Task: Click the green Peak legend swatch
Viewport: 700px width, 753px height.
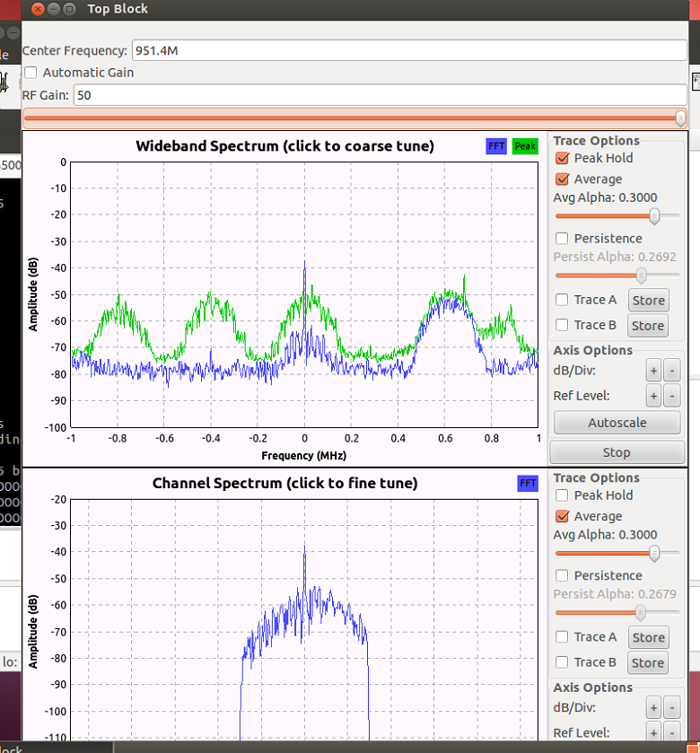Action: [x=525, y=146]
